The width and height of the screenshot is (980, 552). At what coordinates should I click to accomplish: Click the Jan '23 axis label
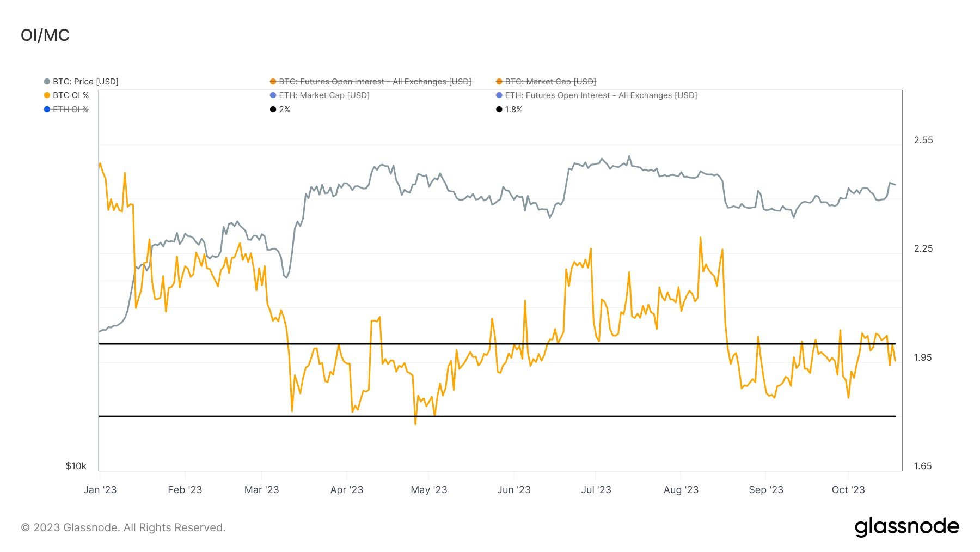coord(100,489)
